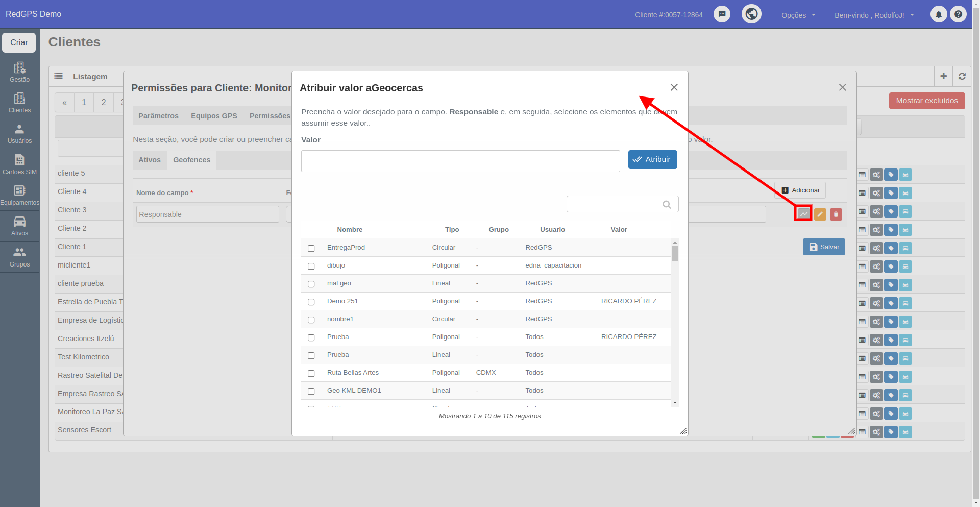Open the Equipamentos sidebar section
The width and height of the screenshot is (980, 507).
click(x=19, y=195)
